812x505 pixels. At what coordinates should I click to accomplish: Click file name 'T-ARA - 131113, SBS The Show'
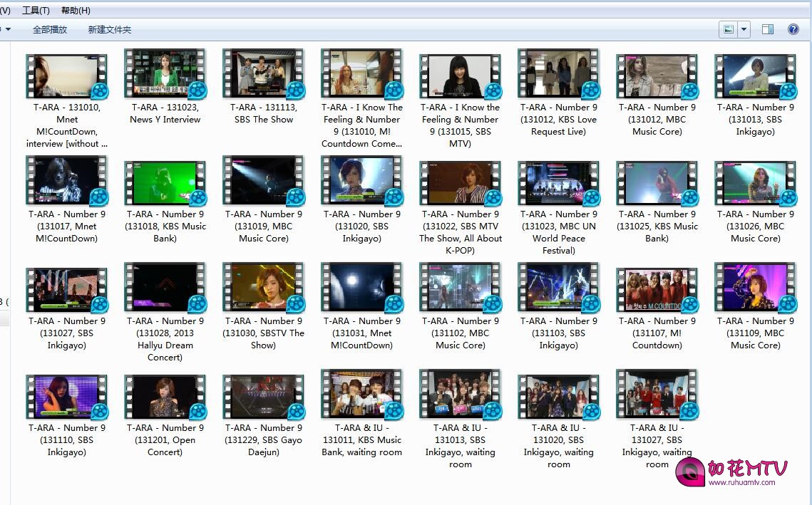(x=264, y=113)
